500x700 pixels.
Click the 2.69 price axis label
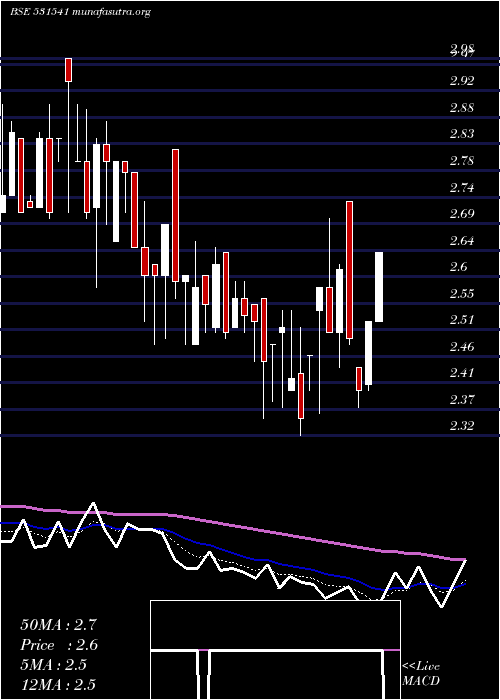462,214
